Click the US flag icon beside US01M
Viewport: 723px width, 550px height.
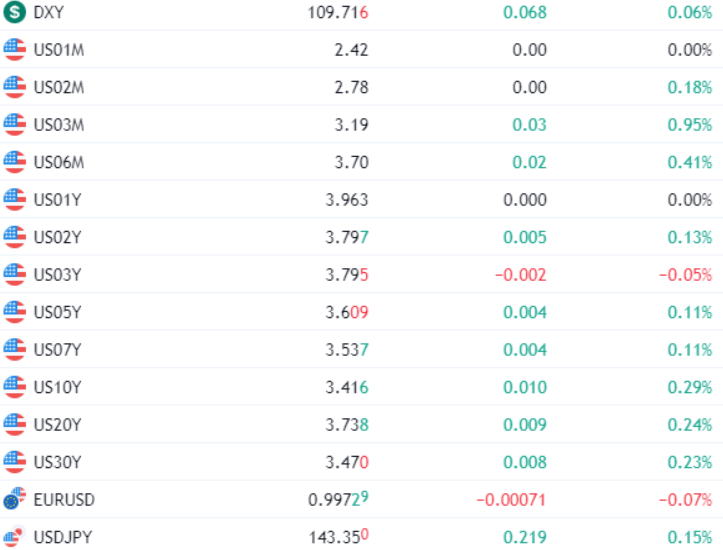pos(14,49)
